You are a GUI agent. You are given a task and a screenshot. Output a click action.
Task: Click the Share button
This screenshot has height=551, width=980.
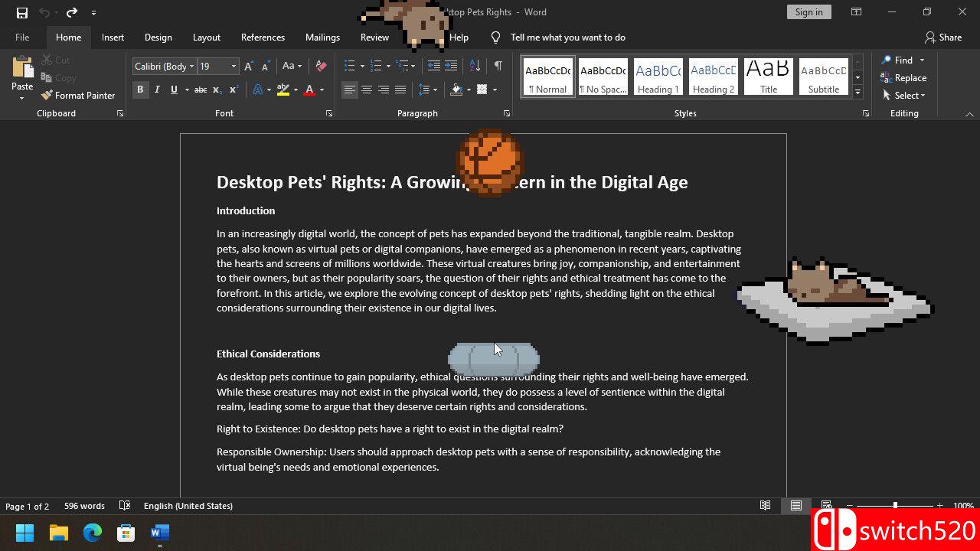point(942,37)
